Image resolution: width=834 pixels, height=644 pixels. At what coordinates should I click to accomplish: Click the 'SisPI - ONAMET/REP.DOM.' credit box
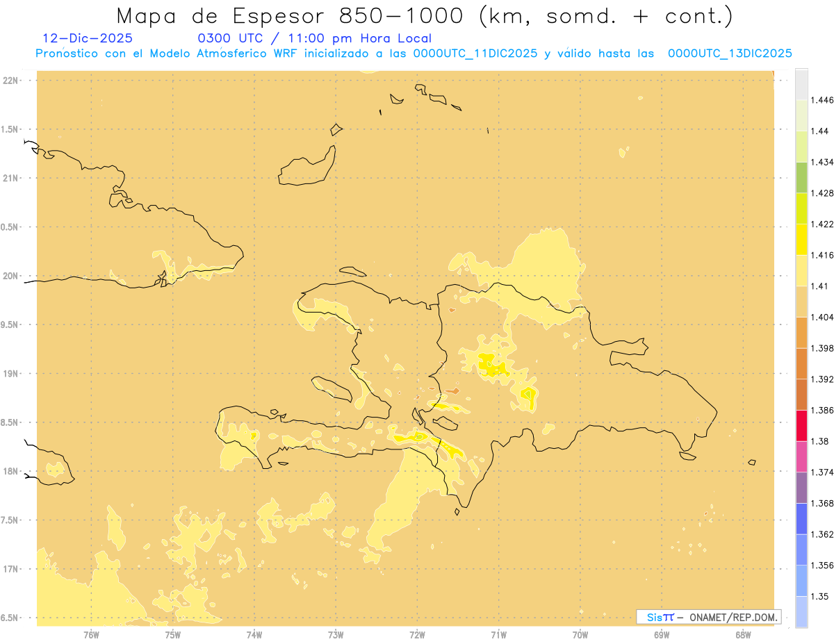pyautogui.click(x=709, y=617)
